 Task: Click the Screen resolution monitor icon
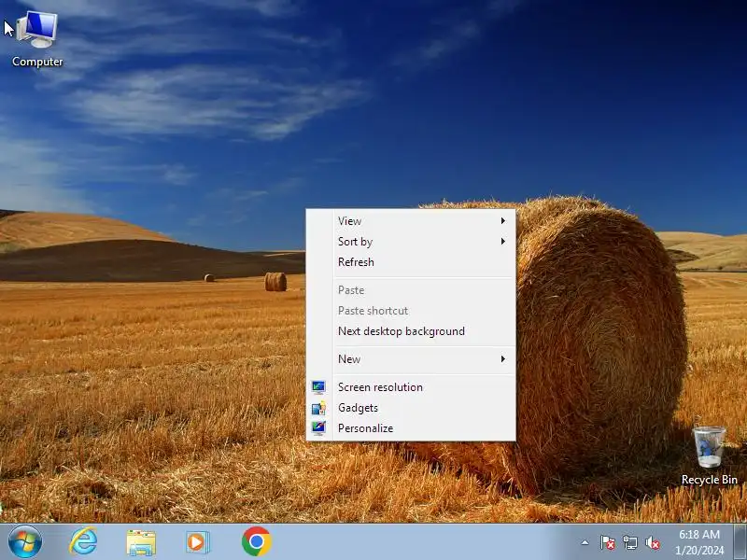click(318, 387)
